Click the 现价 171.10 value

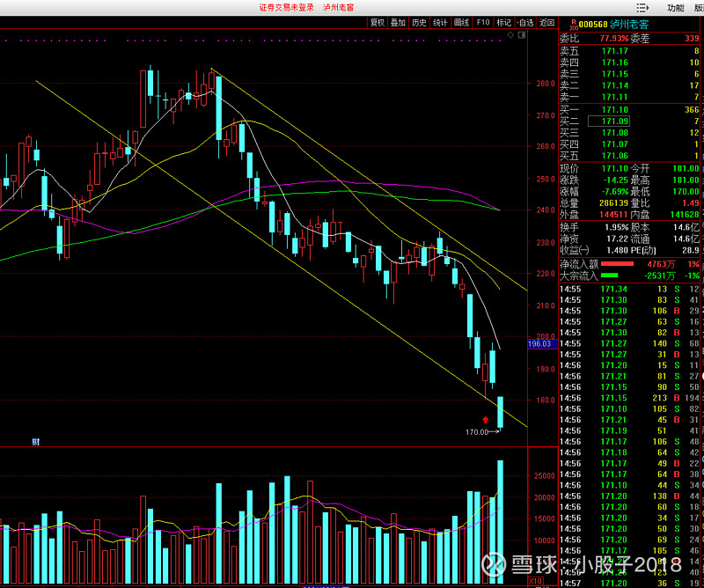pos(614,169)
